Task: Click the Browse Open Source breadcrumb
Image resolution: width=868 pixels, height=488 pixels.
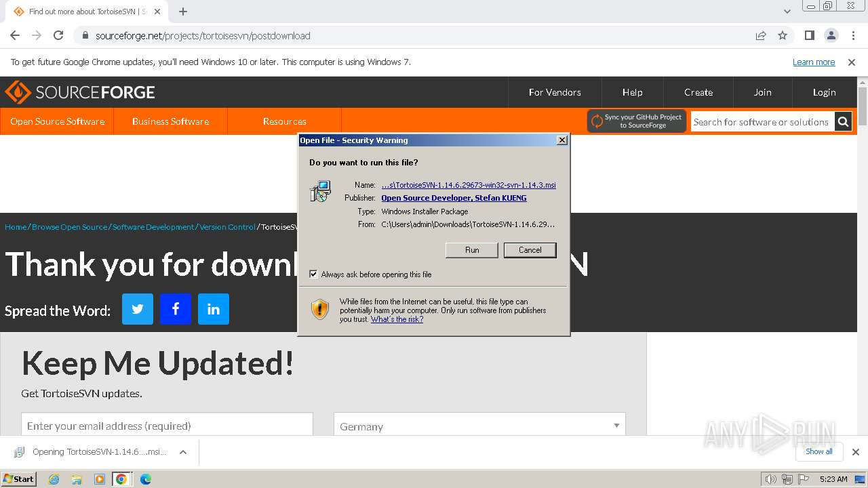Action: (69, 227)
